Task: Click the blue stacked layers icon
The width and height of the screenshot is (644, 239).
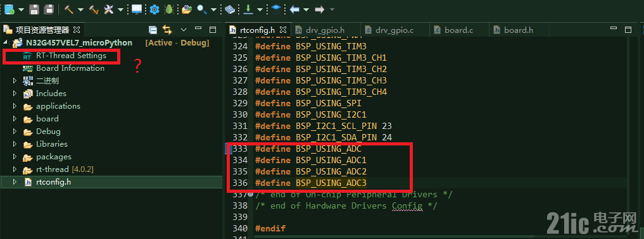Action: 277,9
